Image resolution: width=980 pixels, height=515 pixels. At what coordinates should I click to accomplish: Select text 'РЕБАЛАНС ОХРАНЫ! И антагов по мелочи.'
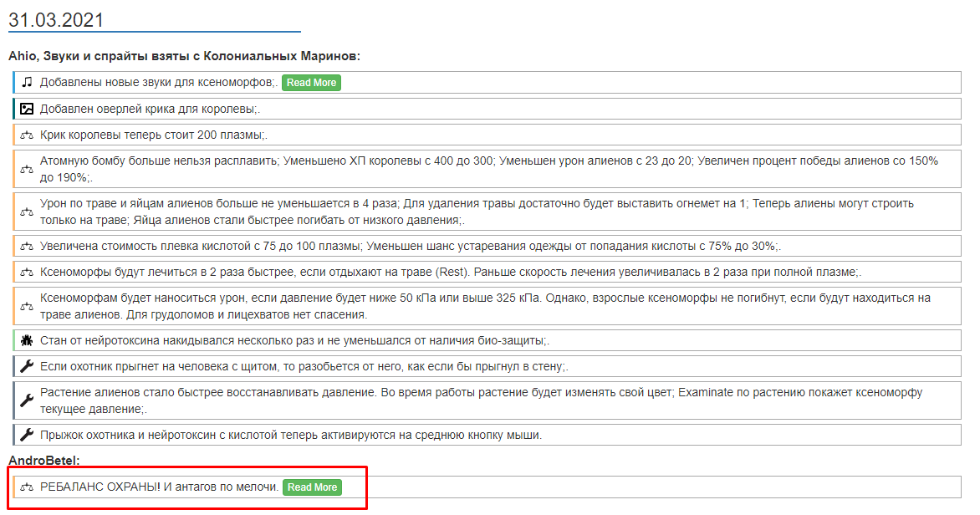click(x=160, y=487)
